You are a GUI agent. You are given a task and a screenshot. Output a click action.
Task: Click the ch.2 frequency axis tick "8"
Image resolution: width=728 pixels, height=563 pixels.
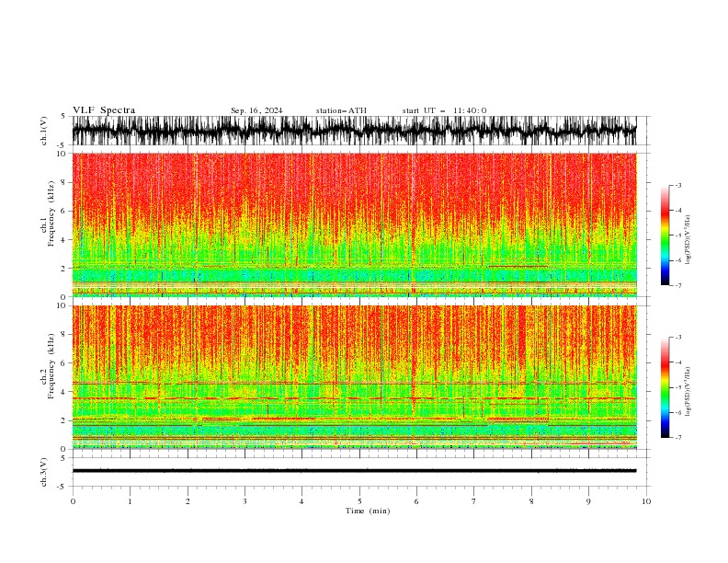63,335
